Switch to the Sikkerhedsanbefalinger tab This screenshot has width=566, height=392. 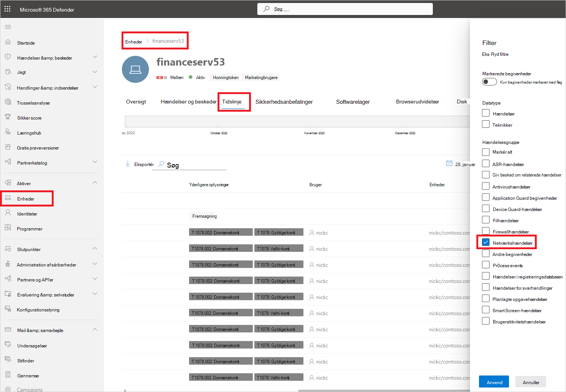tap(284, 102)
